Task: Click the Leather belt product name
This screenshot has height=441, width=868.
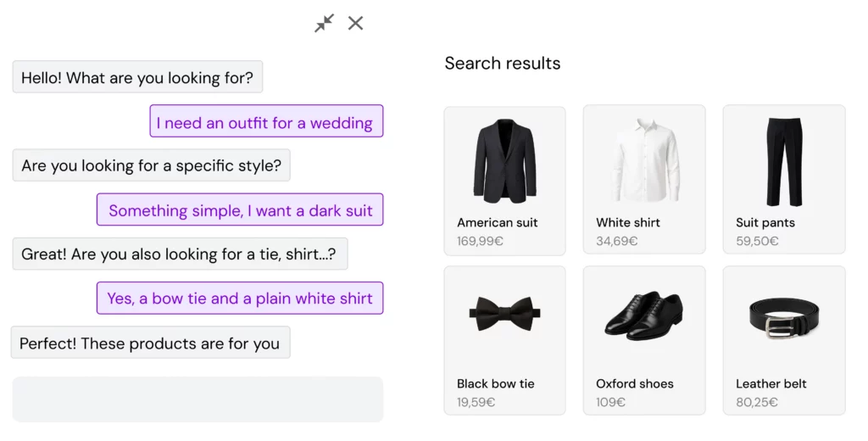Action: coord(771,383)
